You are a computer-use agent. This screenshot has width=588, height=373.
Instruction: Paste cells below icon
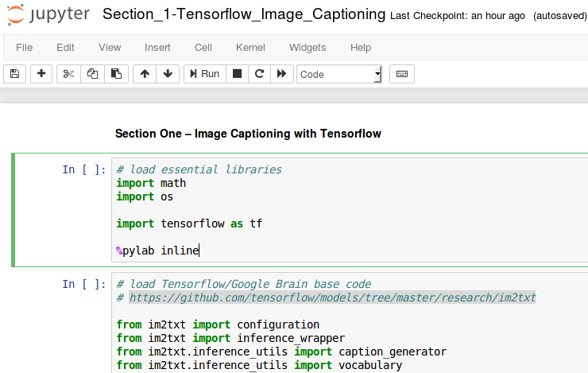[x=116, y=74]
